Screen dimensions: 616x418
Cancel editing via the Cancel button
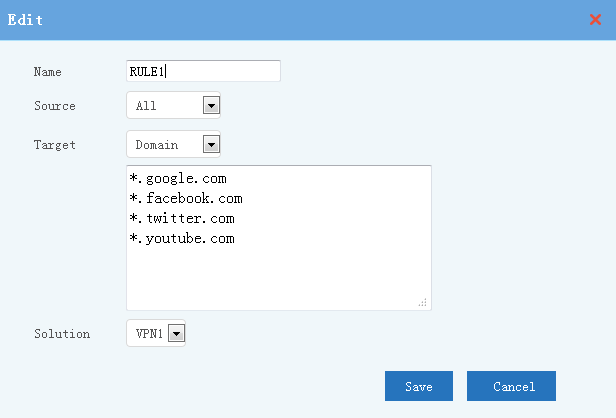click(x=512, y=386)
